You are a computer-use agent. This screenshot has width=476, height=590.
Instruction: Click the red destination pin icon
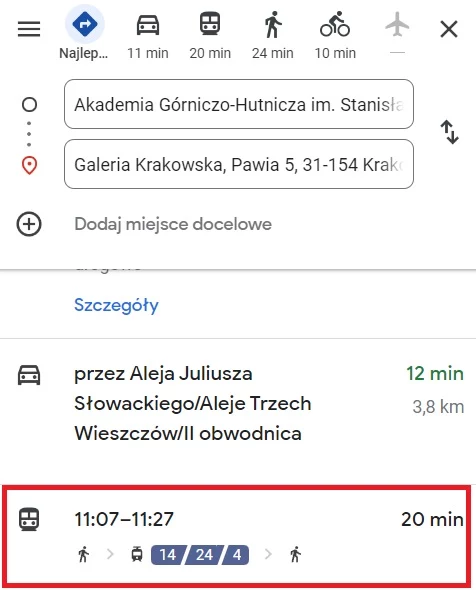(29, 166)
